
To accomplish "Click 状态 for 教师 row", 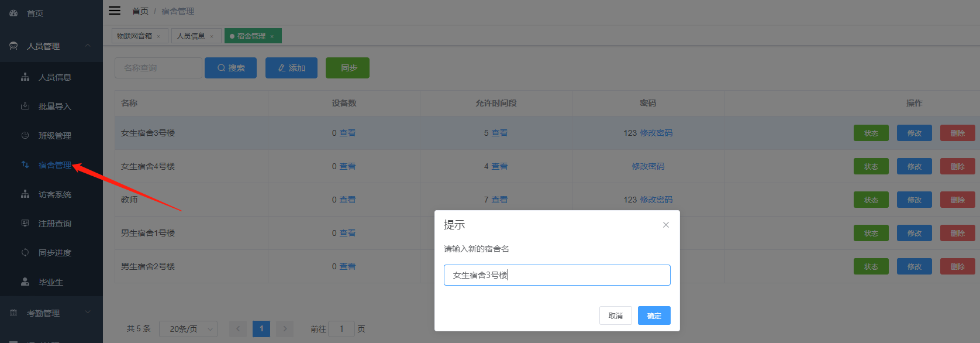I will [871, 200].
